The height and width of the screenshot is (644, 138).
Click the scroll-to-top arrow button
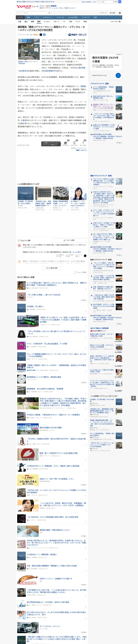pyautogui.click(x=133, y=398)
